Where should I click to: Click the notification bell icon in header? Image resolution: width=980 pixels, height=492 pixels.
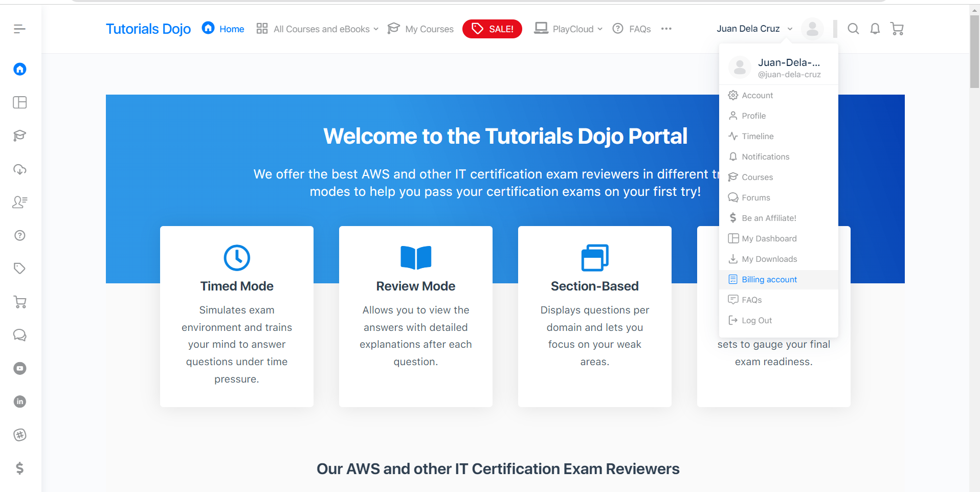point(875,29)
